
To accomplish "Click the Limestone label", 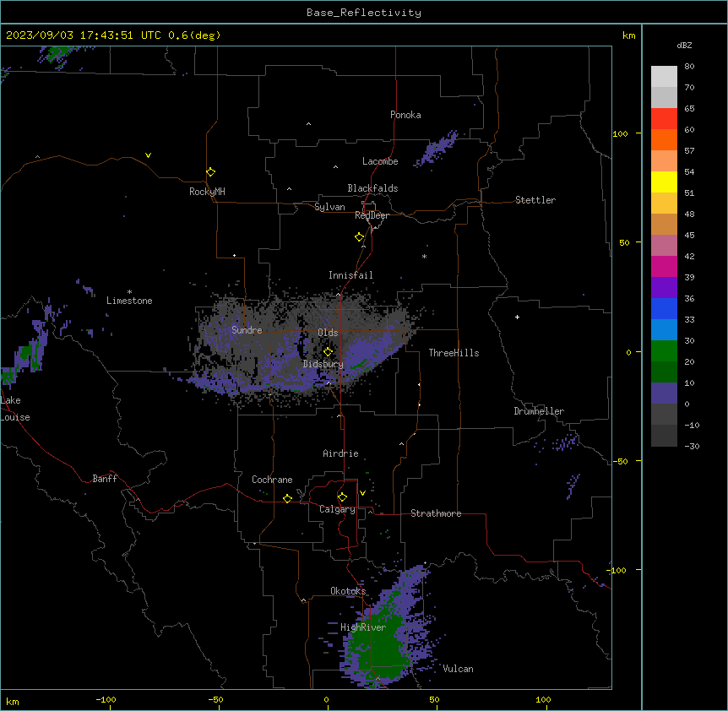I will point(129,301).
